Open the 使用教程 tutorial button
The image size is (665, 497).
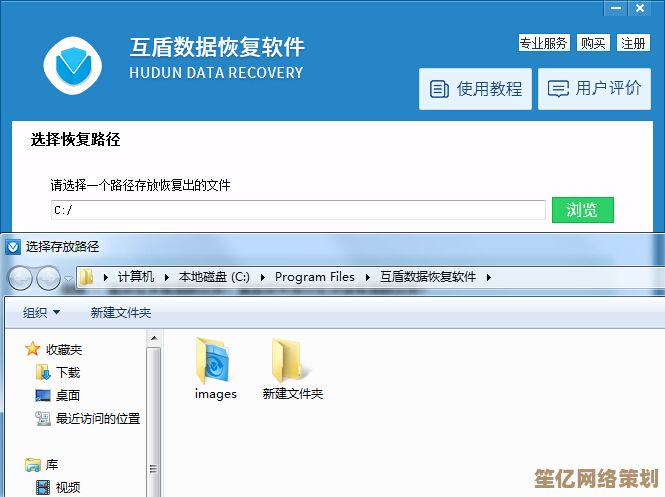pos(475,89)
